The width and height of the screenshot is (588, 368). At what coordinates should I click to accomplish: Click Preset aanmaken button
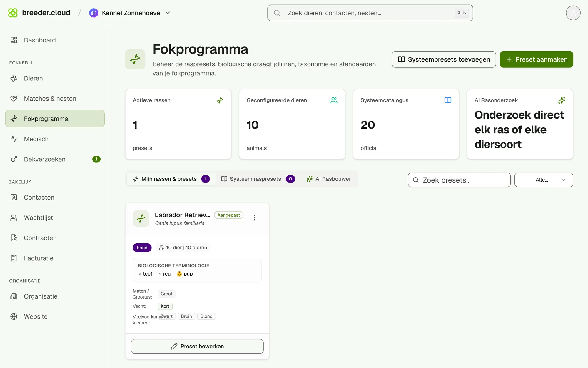[537, 59]
